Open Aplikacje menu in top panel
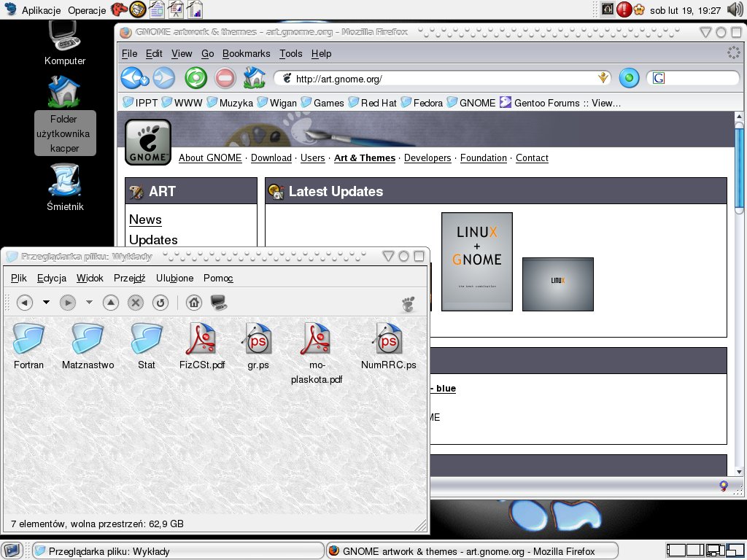The width and height of the screenshot is (747, 560). pos(41,10)
